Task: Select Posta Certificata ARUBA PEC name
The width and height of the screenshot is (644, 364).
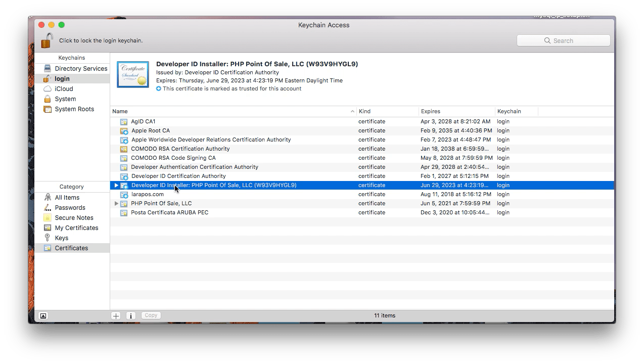Action: (169, 212)
